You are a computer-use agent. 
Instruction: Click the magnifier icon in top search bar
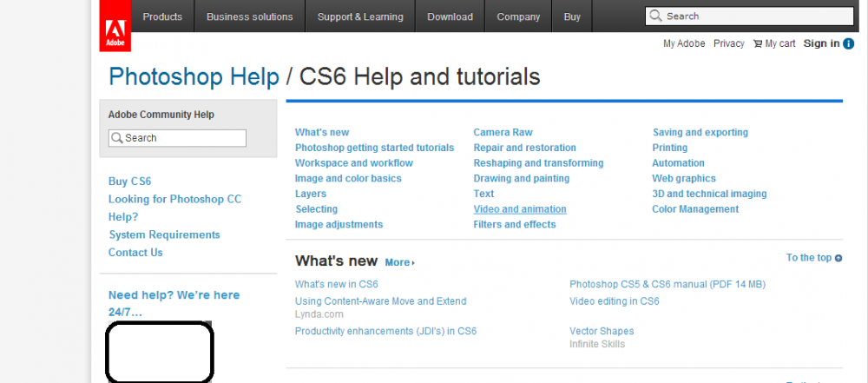tap(656, 16)
